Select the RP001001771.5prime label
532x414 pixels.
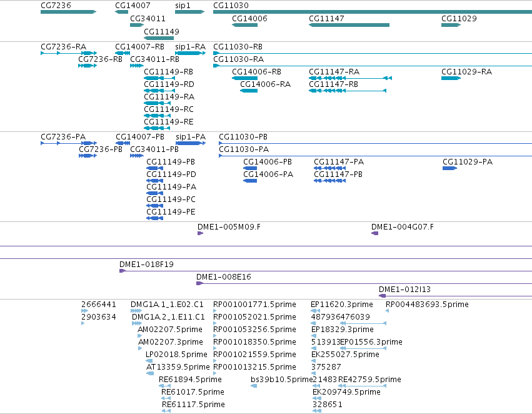tap(255, 305)
